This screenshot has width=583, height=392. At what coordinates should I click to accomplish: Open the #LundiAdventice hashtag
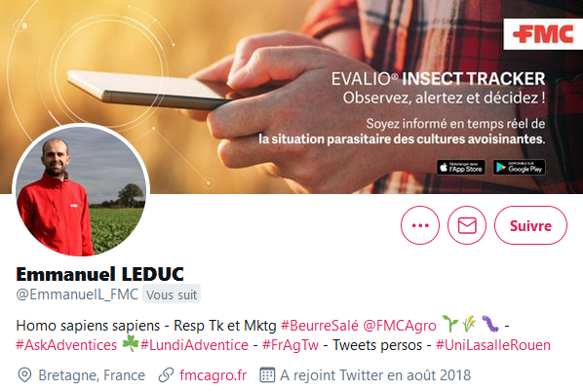click(x=194, y=345)
